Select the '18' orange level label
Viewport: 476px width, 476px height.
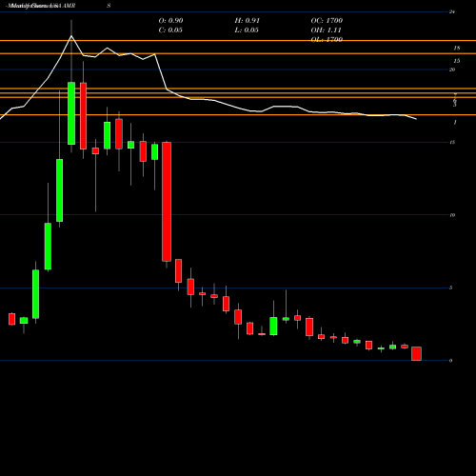(x=457, y=49)
